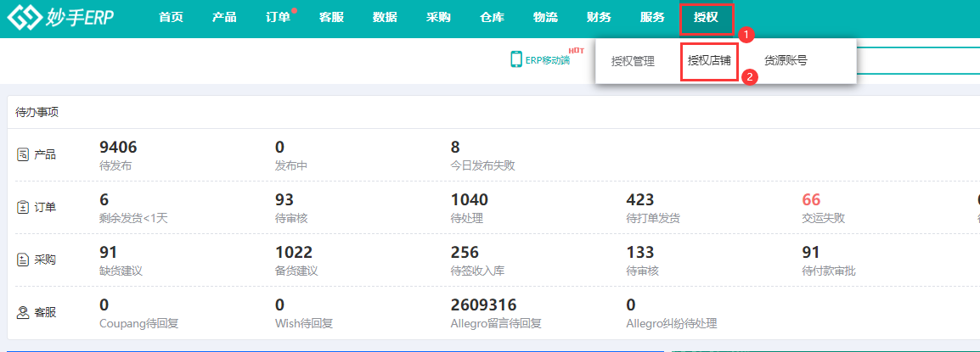Screen dimensions: 980x352
Task: Open the 首页 menu item
Action: point(171,18)
